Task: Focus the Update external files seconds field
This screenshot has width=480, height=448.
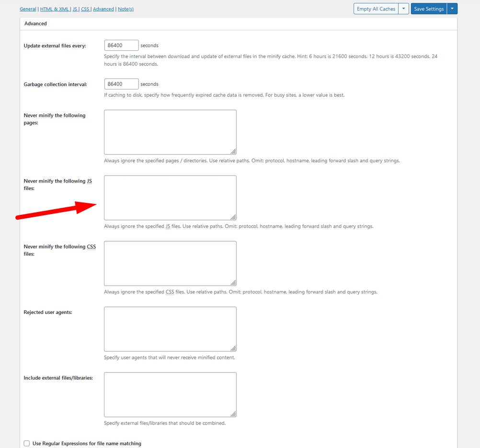Action: click(x=121, y=45)
